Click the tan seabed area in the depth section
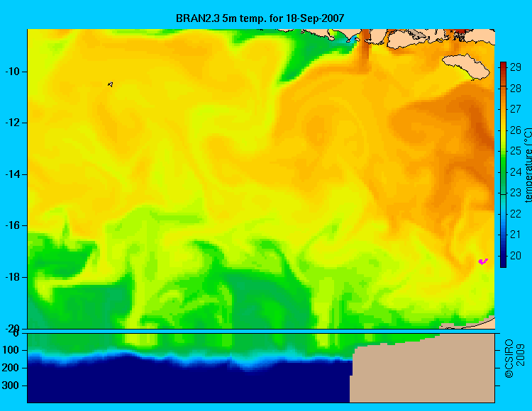The image size is (532, 411). (423, 373)
